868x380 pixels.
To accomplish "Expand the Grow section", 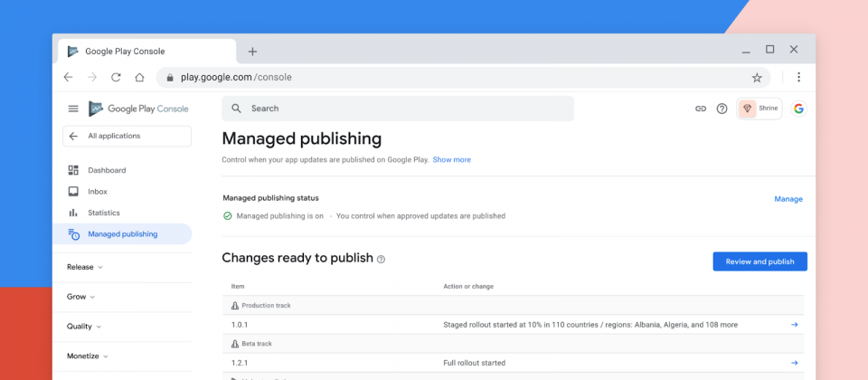I will click(x=80, y=297).
